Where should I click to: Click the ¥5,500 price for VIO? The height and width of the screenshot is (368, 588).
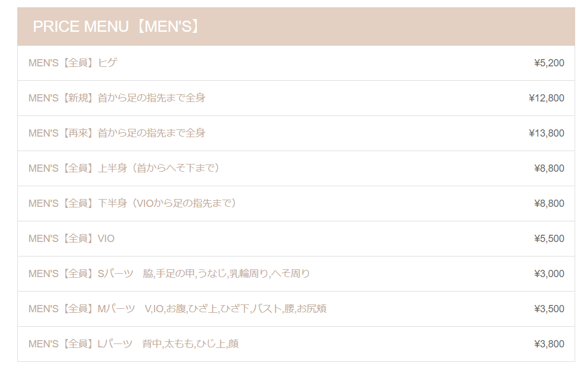pyautogui.click(x=549, y=239)
